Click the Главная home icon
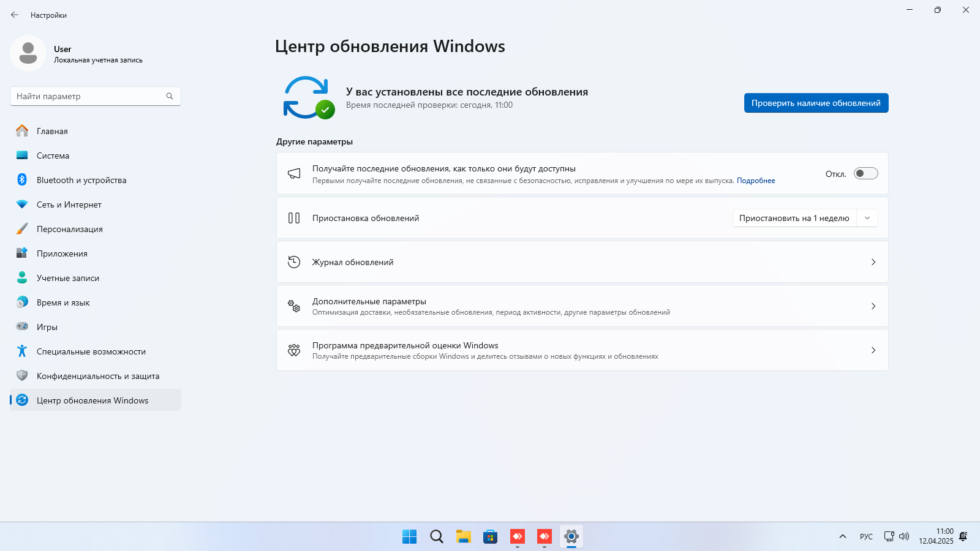The height and width of the screenshot is (551, 980). (22, 130)
